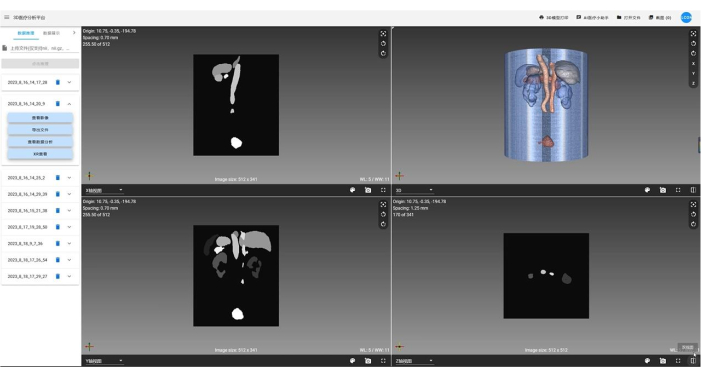The image size is (701, 377).
Task: Expand the X-axis view to fullscreen
Action: click(x=383, y=190)
